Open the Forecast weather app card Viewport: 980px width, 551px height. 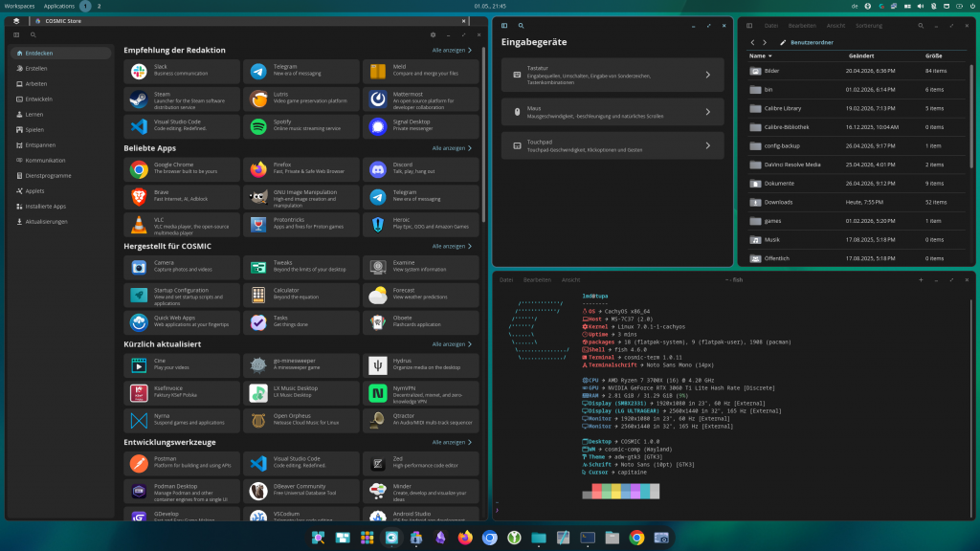coord(421,295)
